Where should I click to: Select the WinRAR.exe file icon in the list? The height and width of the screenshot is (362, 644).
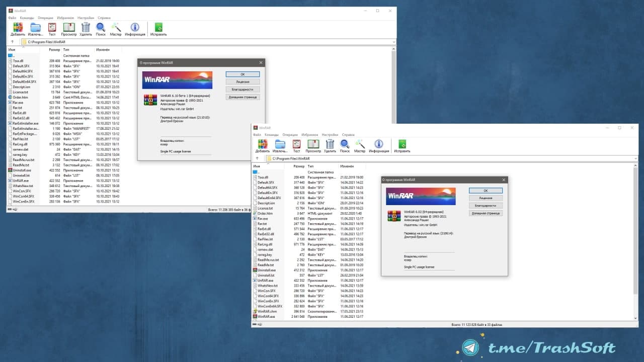[x=255, y=317]
